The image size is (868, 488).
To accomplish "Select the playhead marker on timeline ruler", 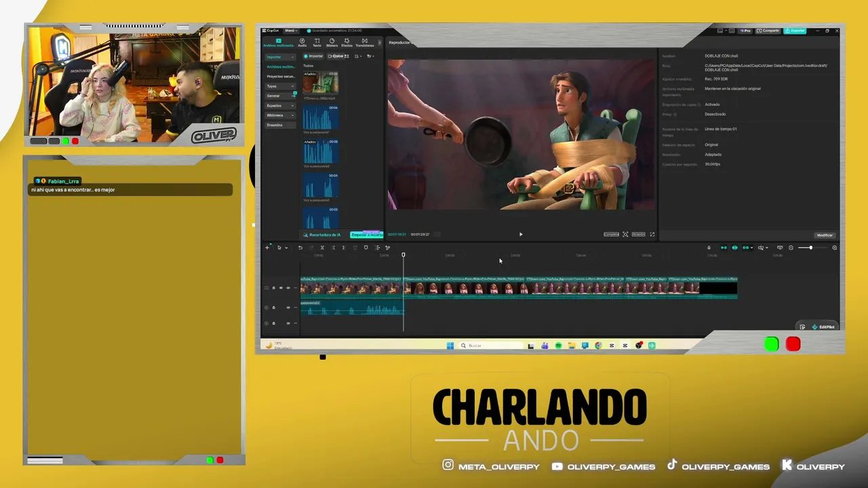I will [x=403, y=255].
